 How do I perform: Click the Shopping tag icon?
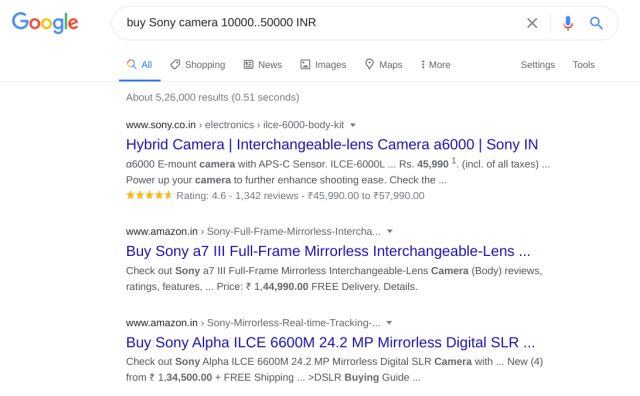[175, 64]
